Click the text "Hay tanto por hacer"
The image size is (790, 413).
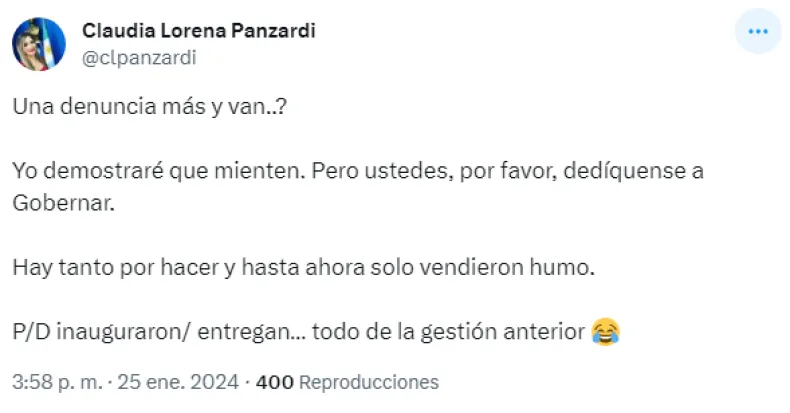tap(96, 267)
